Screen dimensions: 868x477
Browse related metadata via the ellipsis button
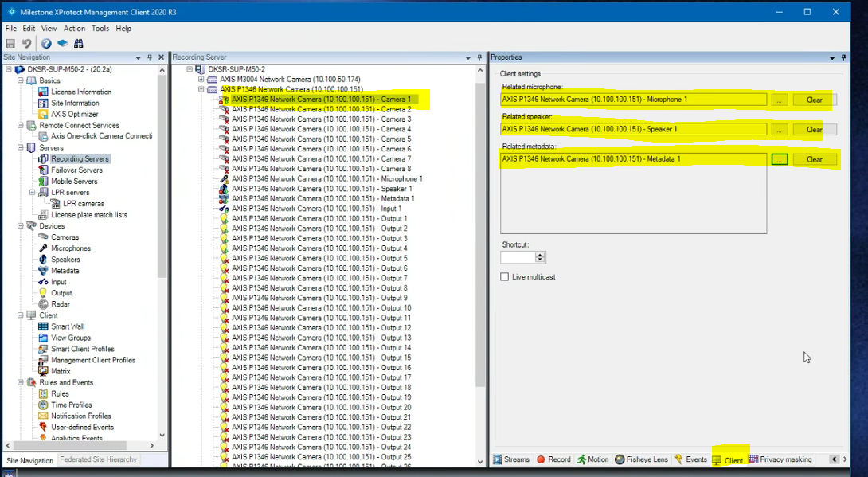780,159
